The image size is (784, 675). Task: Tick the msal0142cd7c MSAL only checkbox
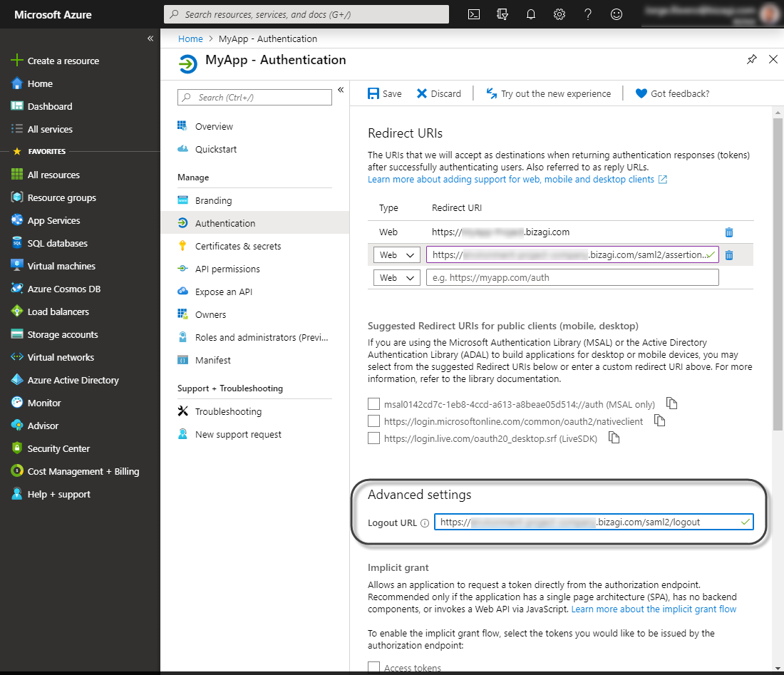373,404
